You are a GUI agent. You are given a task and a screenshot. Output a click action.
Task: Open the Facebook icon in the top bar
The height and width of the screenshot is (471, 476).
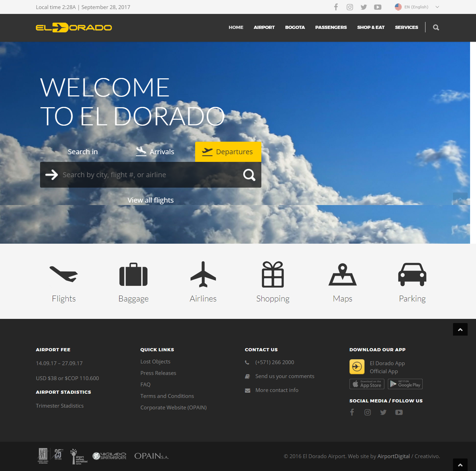point(336,7)
